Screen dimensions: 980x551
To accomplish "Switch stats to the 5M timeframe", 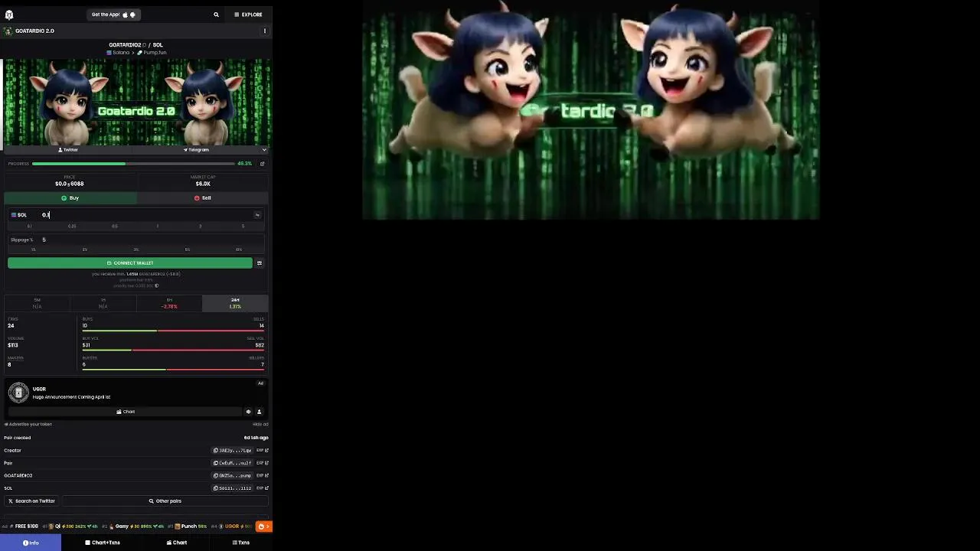I will coord(37,303).
